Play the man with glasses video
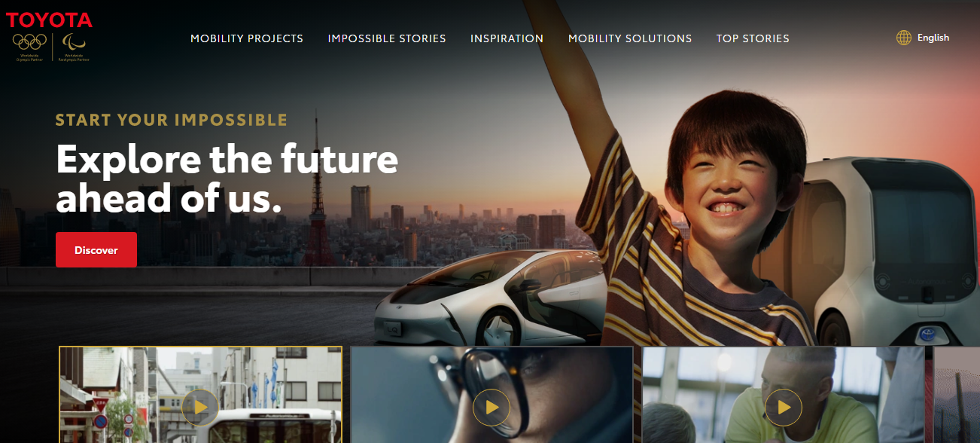 click(x=492, y=408)
